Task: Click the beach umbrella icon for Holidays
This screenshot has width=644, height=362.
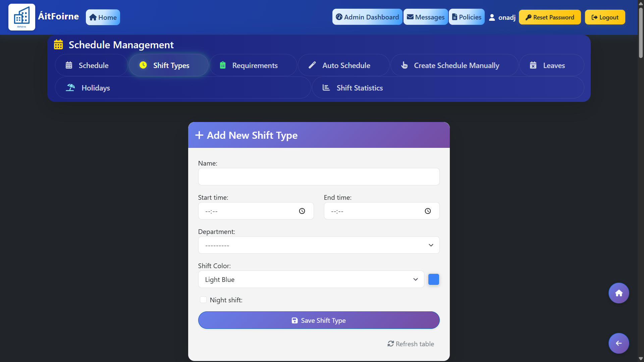Action: click(x=70, y=87)
